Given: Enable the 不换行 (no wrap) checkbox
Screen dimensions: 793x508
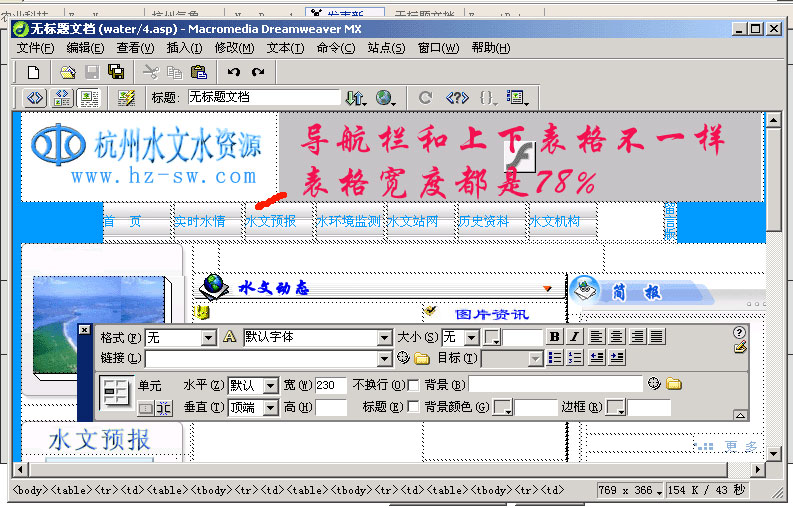Looking at the screenshot, I should click(x=413, y=385).
